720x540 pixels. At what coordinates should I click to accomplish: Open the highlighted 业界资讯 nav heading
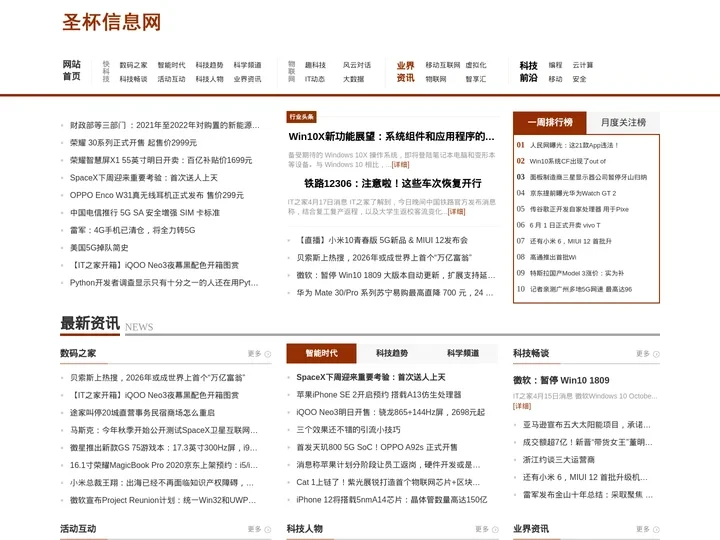click(405, 72)
